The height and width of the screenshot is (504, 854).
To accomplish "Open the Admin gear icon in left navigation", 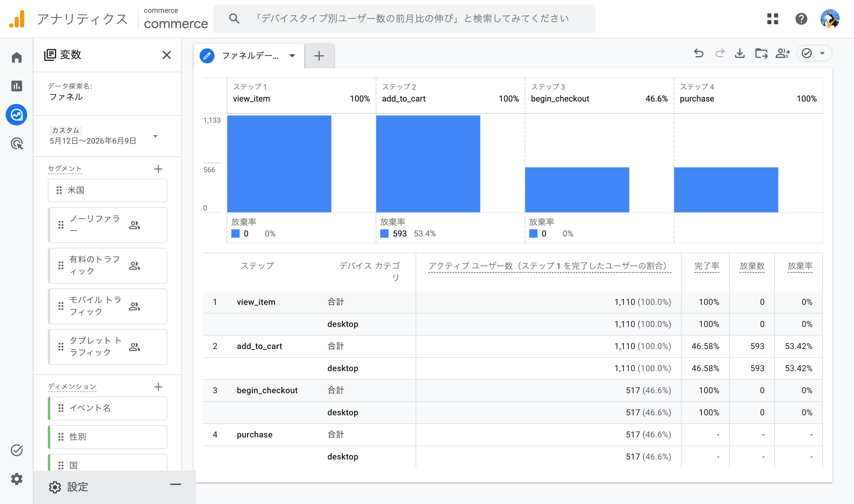I will 16,479.
